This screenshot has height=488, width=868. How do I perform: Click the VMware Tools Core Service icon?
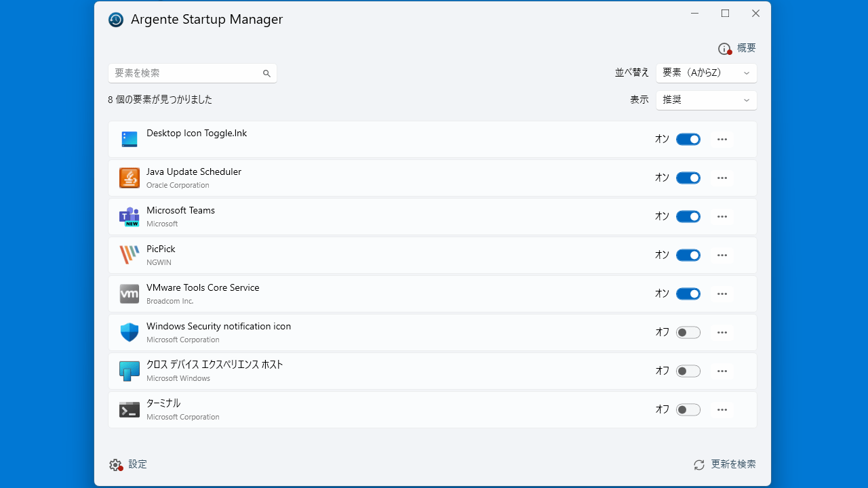coord(130,293)
